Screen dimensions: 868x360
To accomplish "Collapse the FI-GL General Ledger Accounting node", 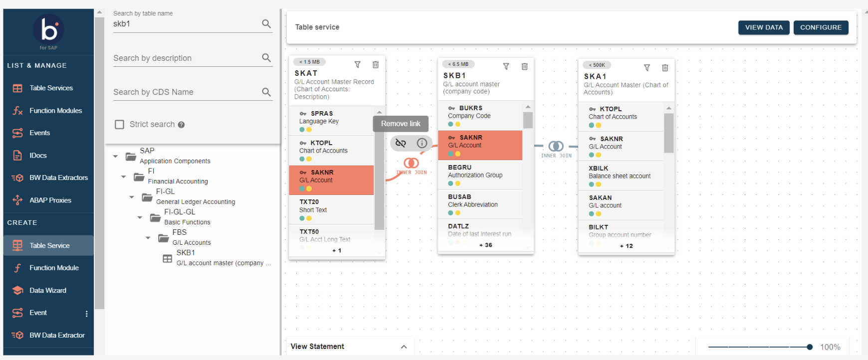I will 132,197.
